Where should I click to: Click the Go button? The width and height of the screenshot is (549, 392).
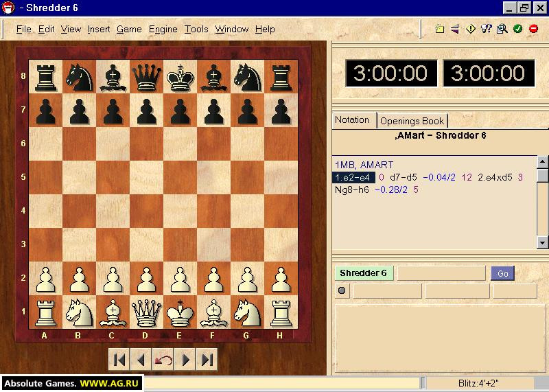503,273
